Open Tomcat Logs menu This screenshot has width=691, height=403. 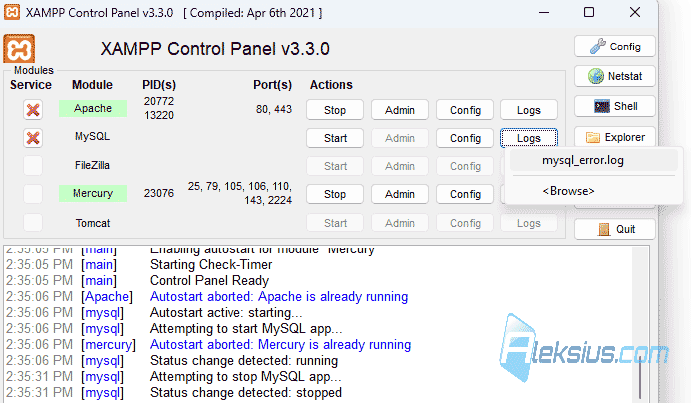click(x=529, y=223)
